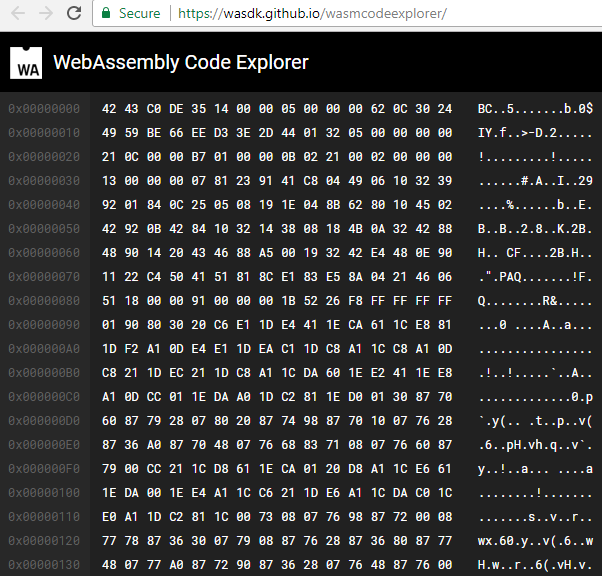This screenshot has width=602, height=576.
Task: Focus the wasdk.github.io URL address bar
Action: pos(310,14)
